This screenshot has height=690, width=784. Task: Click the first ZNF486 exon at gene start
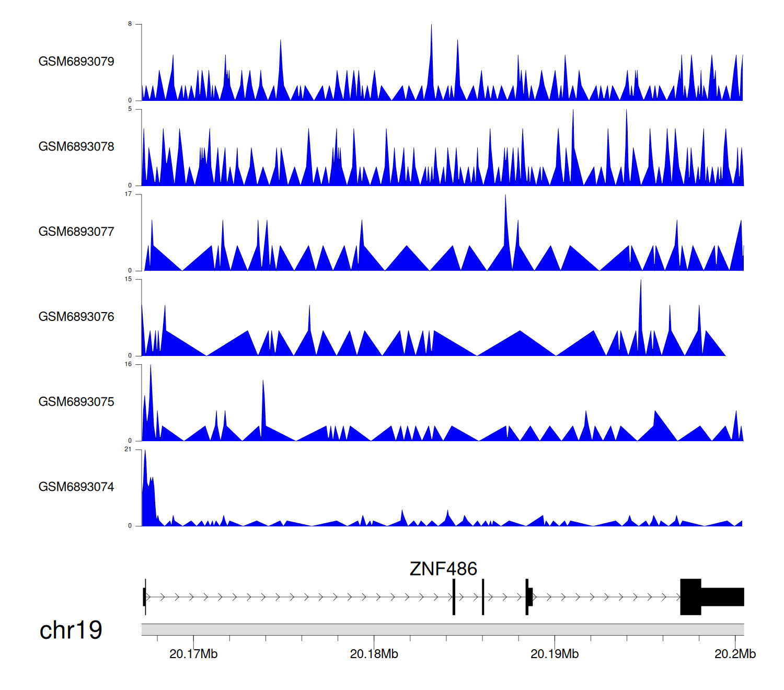(144, 597)
